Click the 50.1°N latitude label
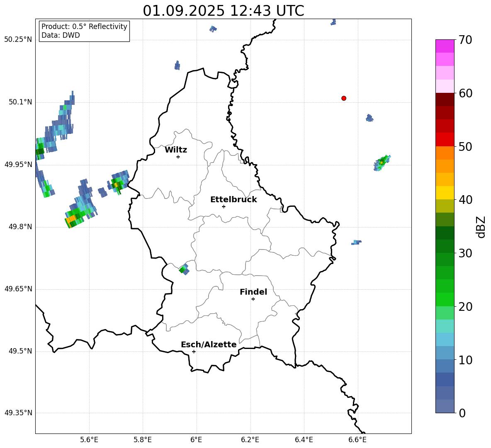This screenshot has height=448, width=491. pos(20,102)
